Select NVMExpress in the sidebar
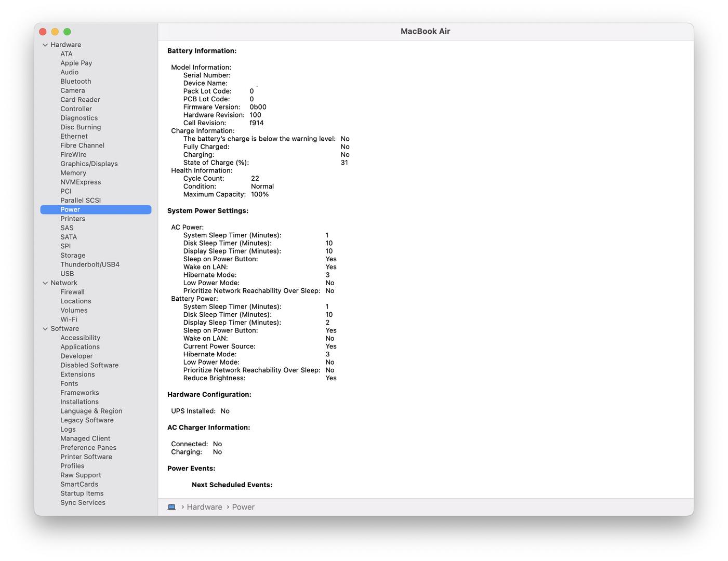Image resolution: width=728 pixels, height=561 pixels. click(x=81, y=182)
